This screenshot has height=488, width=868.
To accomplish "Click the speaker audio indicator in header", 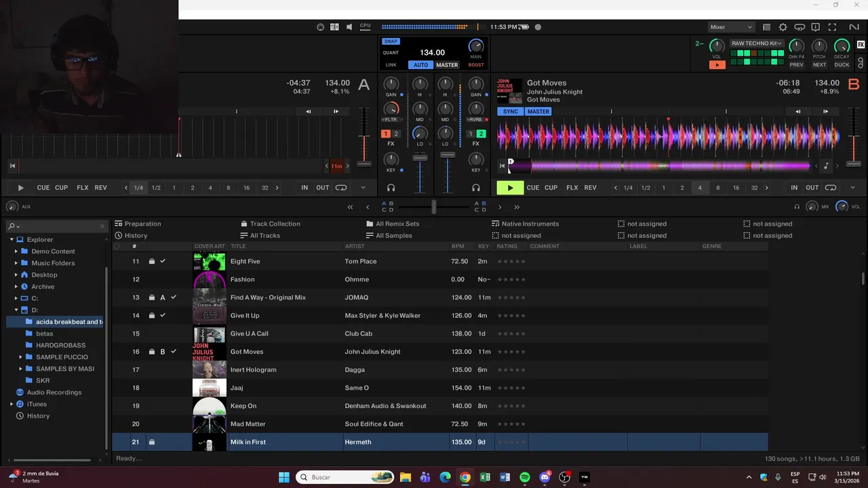I will pos(349,27).
